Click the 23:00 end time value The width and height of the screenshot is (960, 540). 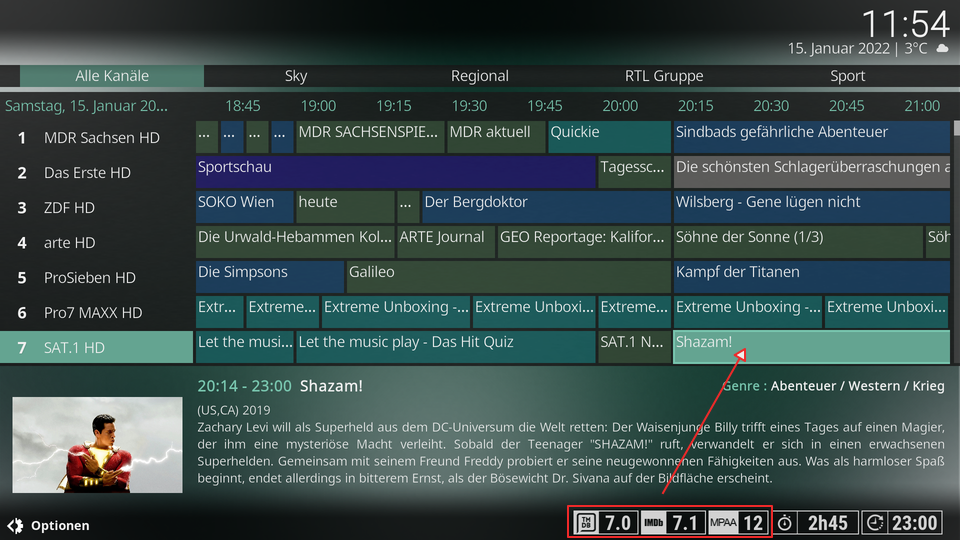[x=914, y=523]
